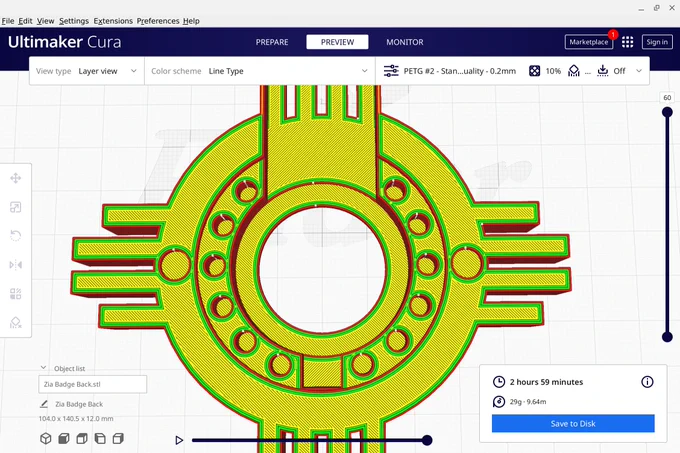
Task: Click the 2 hours 59 minutes estimate
Action: [x=546, y=382]
